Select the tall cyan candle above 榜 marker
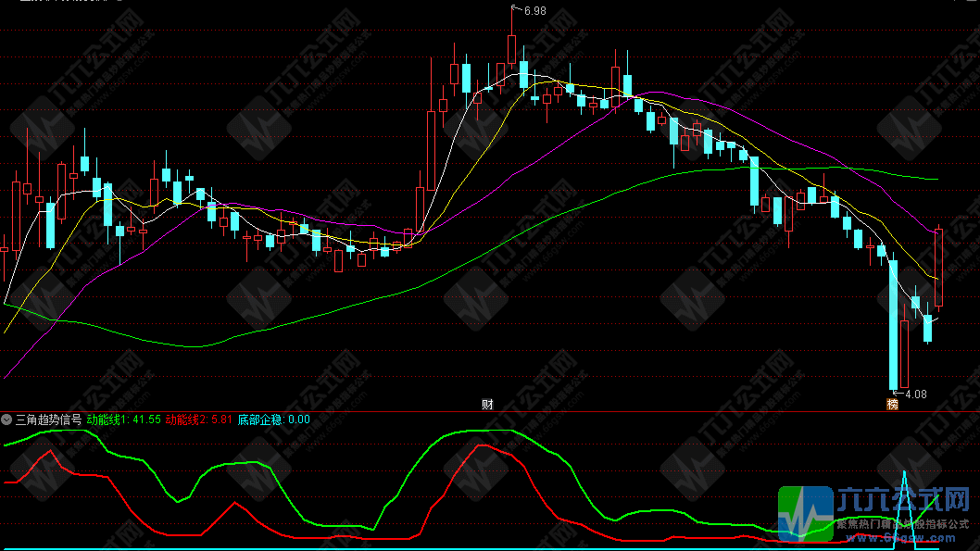 point(894,324)
